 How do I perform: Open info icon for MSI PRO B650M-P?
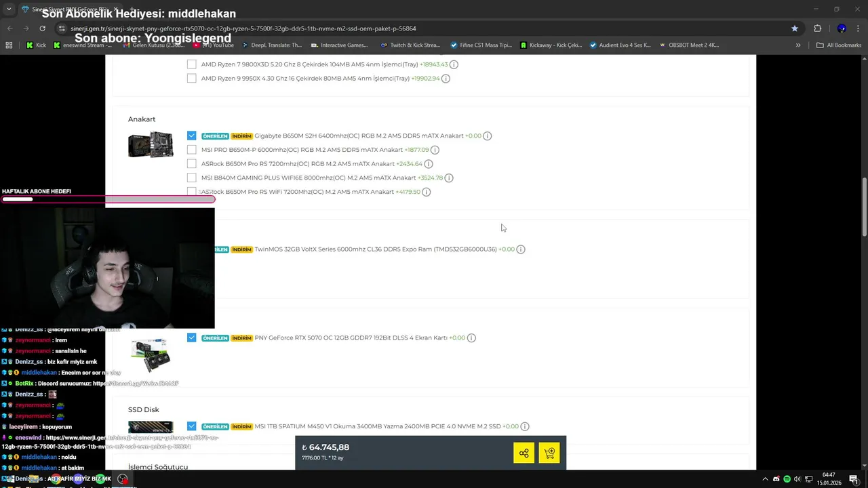click(435, 150)
